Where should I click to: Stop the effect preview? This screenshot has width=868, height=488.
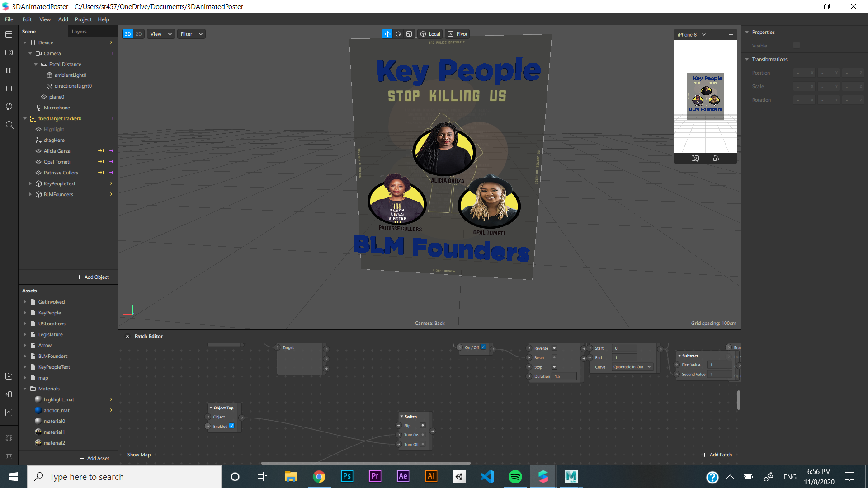(x=9, y=89)
